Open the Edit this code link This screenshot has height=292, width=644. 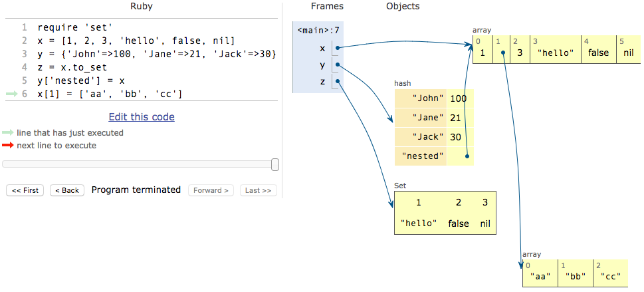click(142, 117)
